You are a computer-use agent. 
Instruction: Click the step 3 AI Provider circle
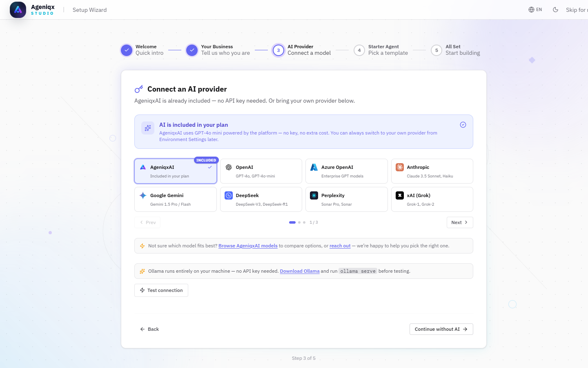(x=278, y=50)
